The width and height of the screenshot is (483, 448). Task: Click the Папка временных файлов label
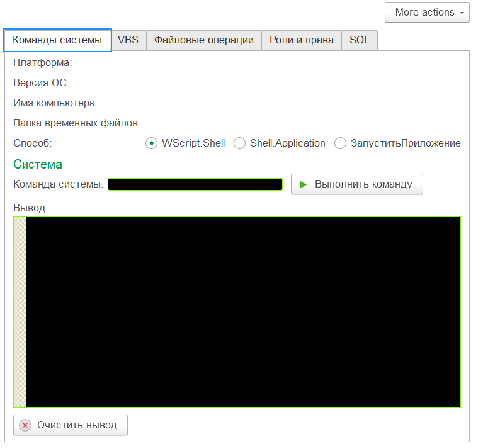77,123
